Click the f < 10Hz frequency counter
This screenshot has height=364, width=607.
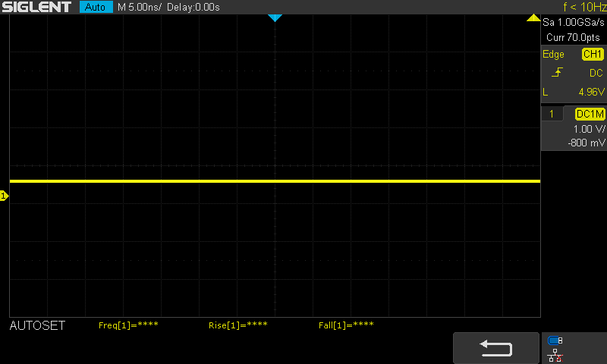click(584, 7)
